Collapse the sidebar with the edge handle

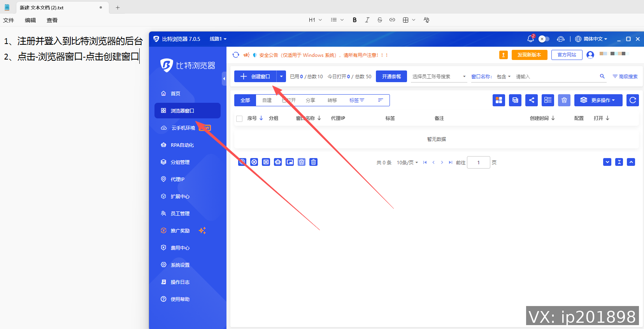click(224, 78)
